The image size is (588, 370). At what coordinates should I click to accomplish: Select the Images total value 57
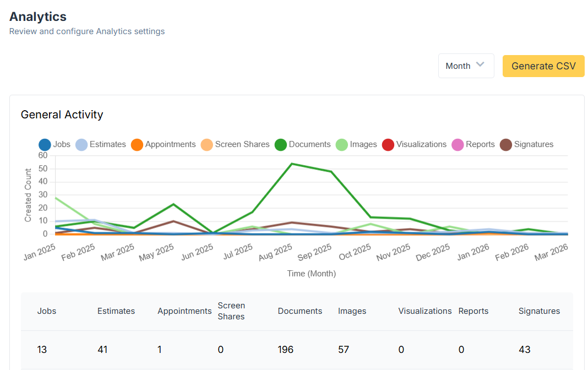point(344,350)
